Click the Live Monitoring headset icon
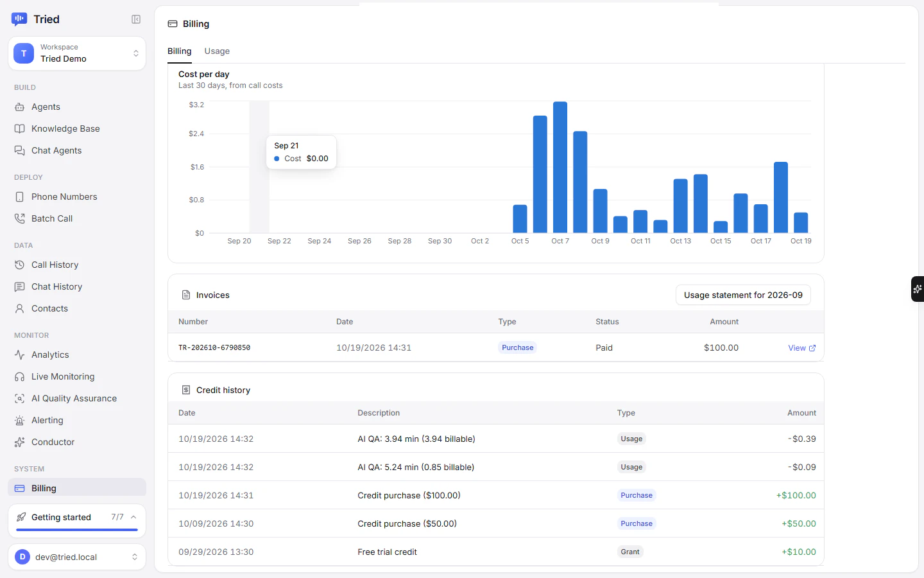Image resolution: width=924 pixels, height=578 pixels. coord(20,376)
